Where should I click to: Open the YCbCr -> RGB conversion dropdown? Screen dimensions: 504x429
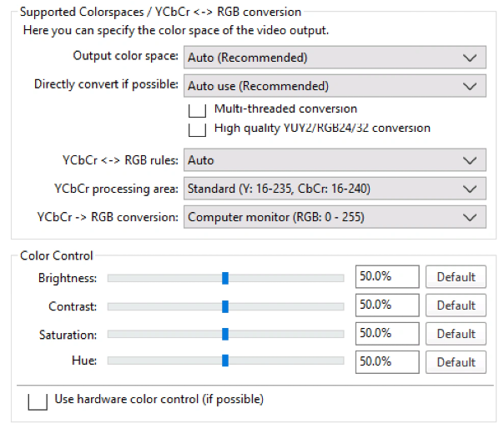[x=334, y=217]
